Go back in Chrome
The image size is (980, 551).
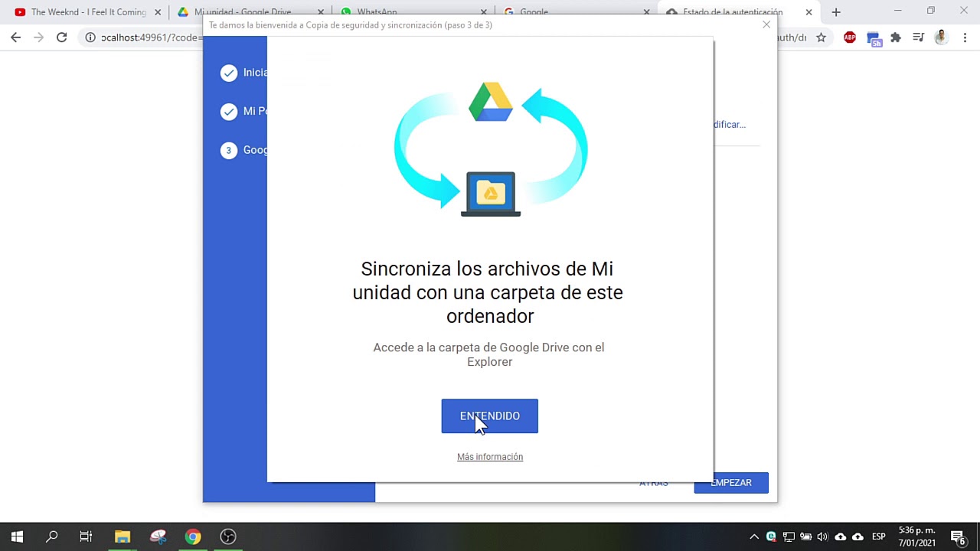tap(16, 37)
